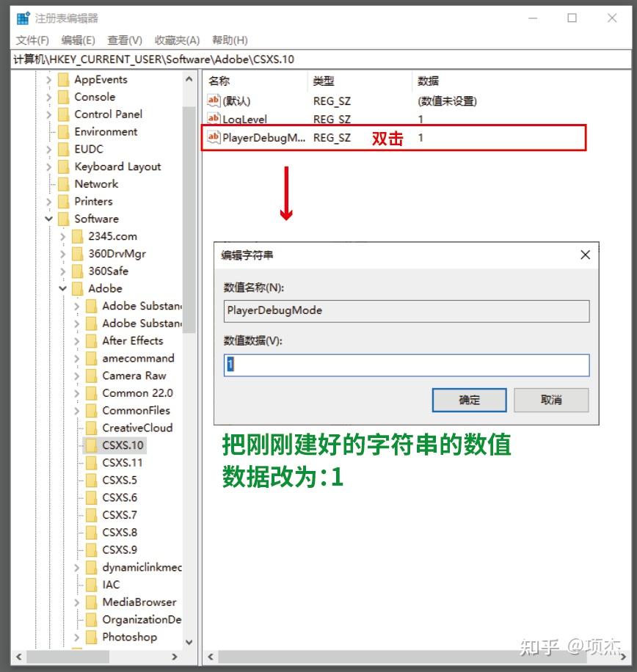Click the REG_SZ icon beside PlayerDebugM...
Viewport: 637px width, 672px height.
point(213,137)
